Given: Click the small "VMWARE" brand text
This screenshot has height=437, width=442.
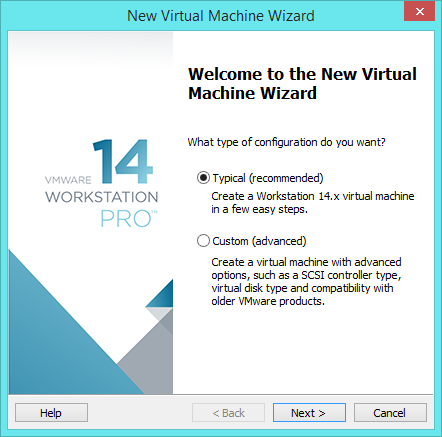Looking at the screenshot, I should tap(68, 180).
